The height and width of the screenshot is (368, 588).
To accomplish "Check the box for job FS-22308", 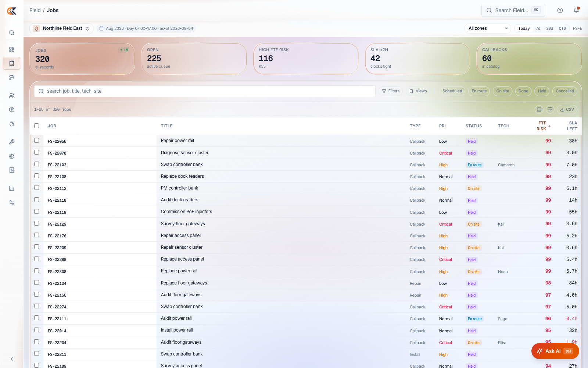I will (36, 270).
